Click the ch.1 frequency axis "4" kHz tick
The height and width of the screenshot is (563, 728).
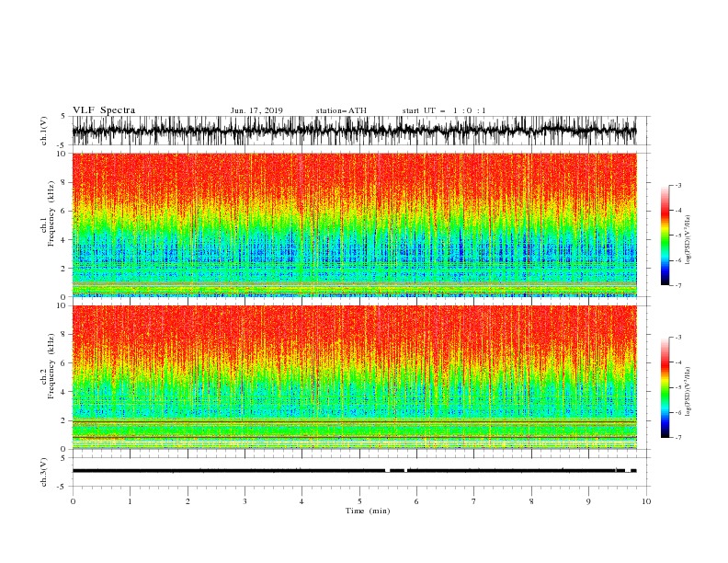coord(63,240)
